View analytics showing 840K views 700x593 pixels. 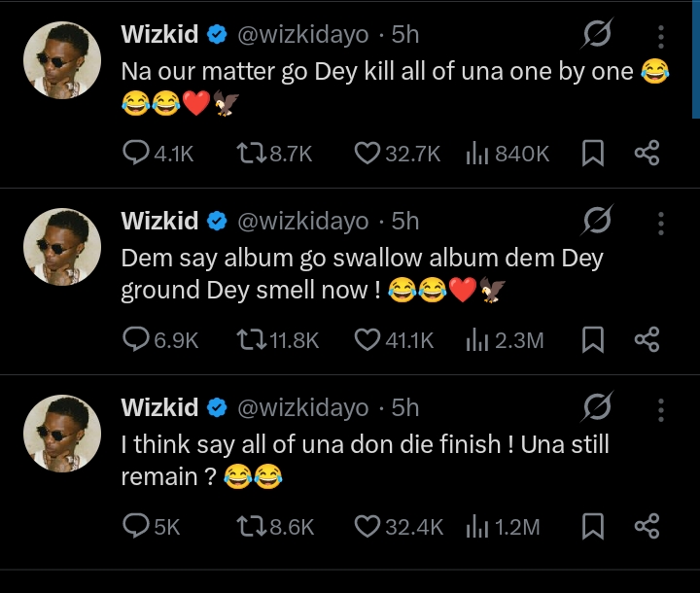pyautogui.click(x=476, y=153)
